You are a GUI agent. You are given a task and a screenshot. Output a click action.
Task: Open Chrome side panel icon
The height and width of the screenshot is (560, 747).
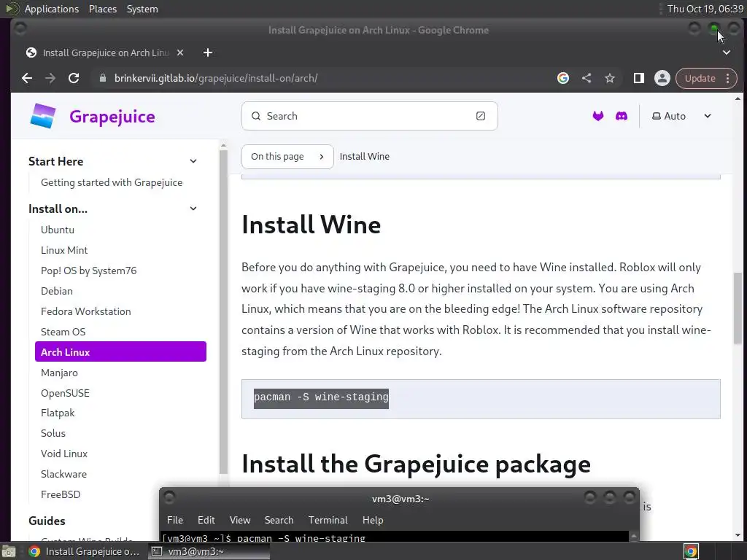click(x=639, y=78)
